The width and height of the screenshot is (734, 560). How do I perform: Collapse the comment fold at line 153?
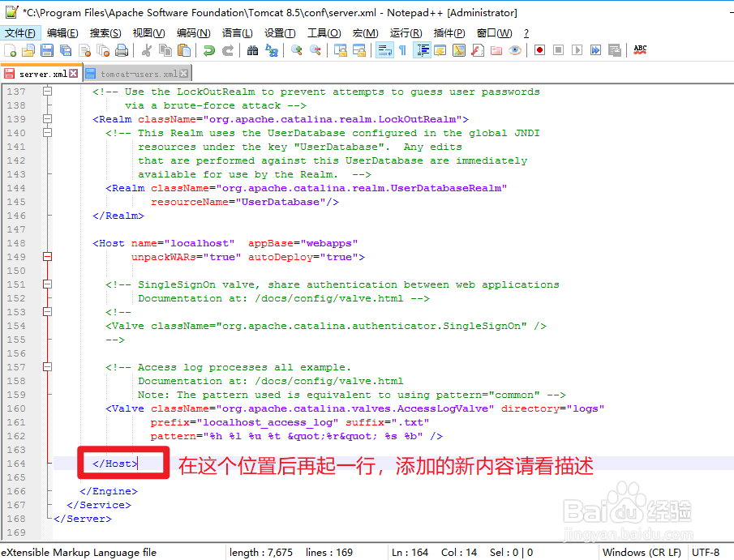pyautogui.click(x=47, y=311)
